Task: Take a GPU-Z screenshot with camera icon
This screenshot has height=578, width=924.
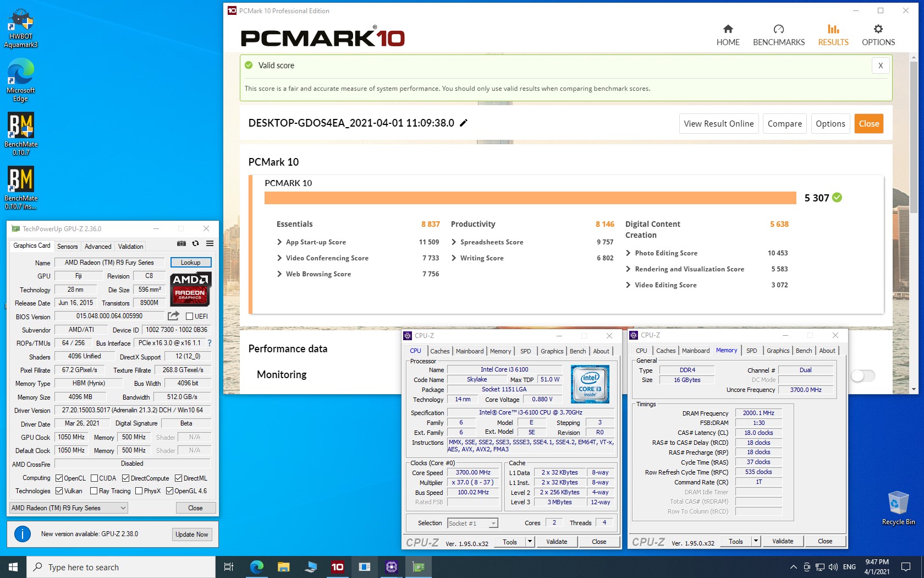Action: (x=181, y=243)
